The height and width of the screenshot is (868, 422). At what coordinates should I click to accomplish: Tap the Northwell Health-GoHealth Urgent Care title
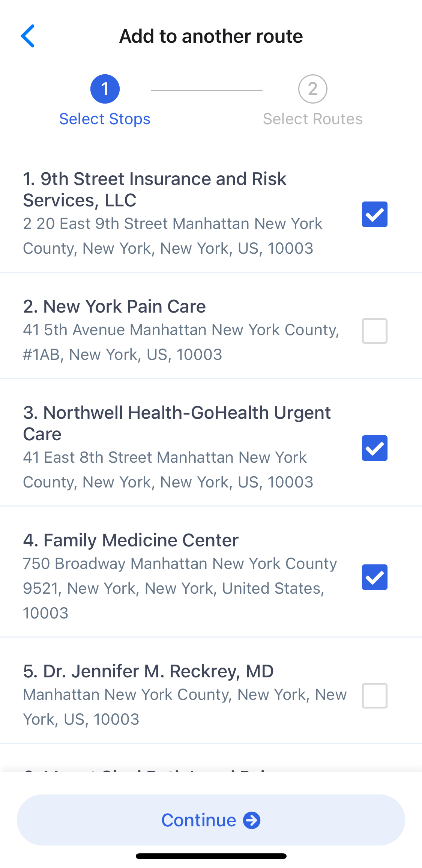[177, 423]
